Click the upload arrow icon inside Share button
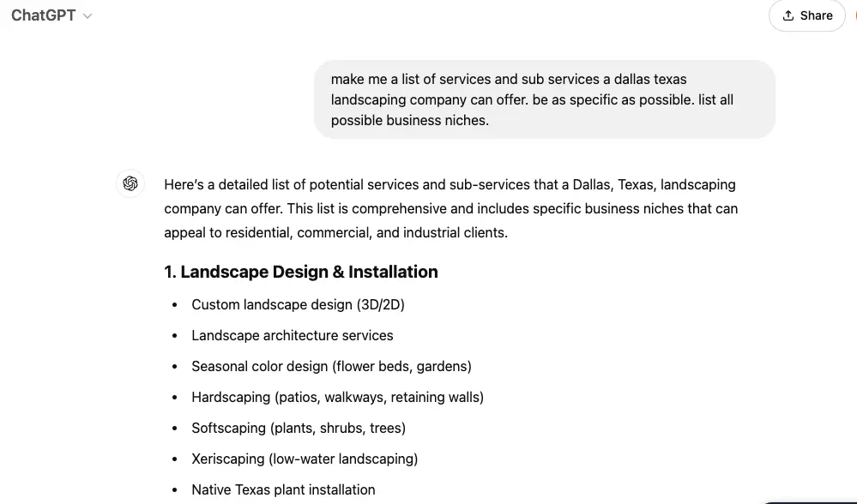This screenshot has width=857, height=504. 787,15
